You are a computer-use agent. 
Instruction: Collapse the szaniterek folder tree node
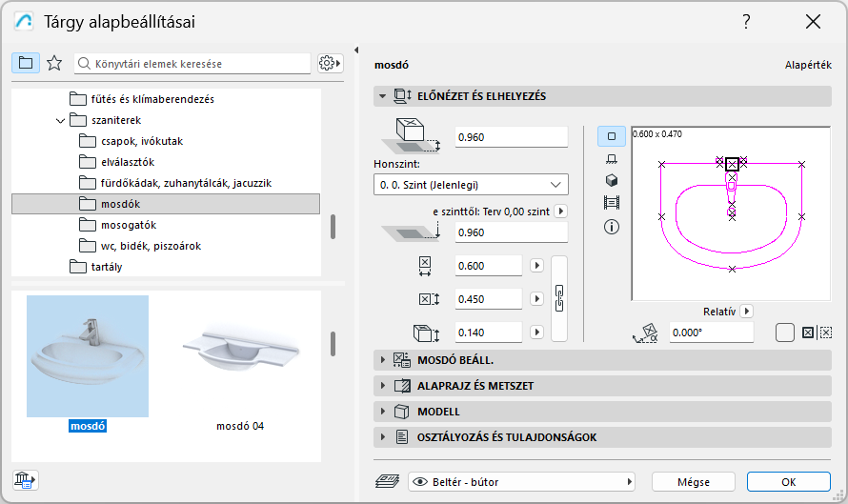tap(60, 121)
